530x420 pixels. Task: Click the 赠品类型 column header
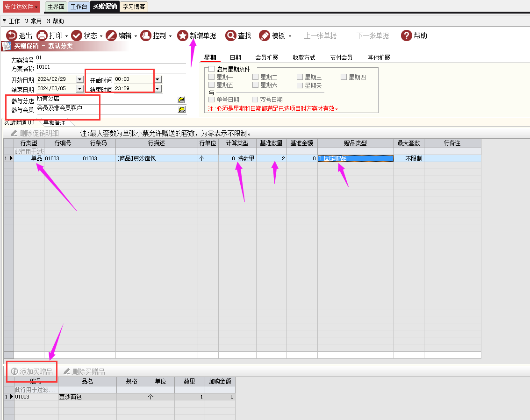[x=356, y=143]
